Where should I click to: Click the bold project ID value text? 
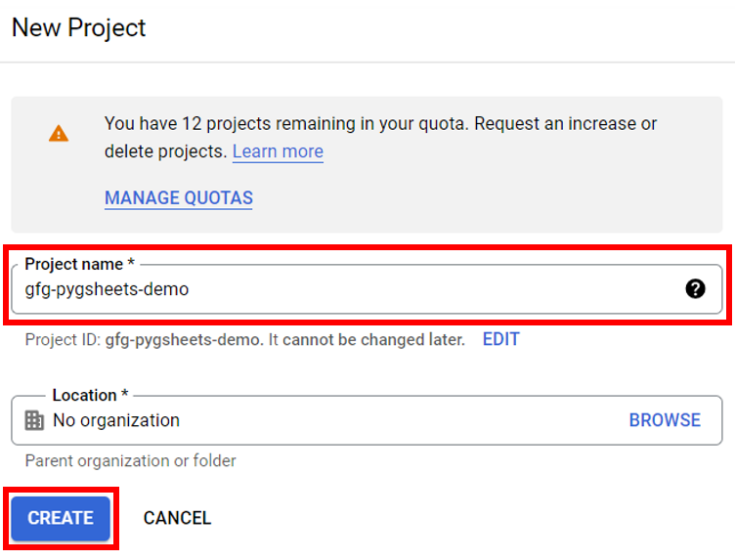tap(183, 340)
